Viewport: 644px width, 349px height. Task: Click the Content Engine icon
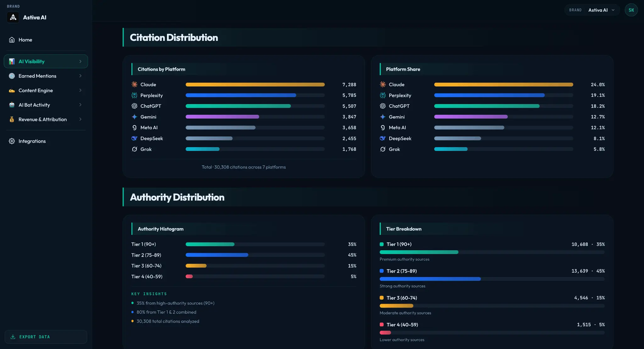12,91
